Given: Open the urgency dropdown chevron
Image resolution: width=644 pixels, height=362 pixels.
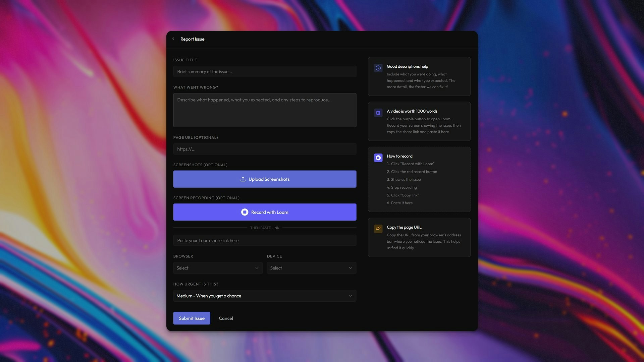Looking at the screenshot, I should 351,296.
